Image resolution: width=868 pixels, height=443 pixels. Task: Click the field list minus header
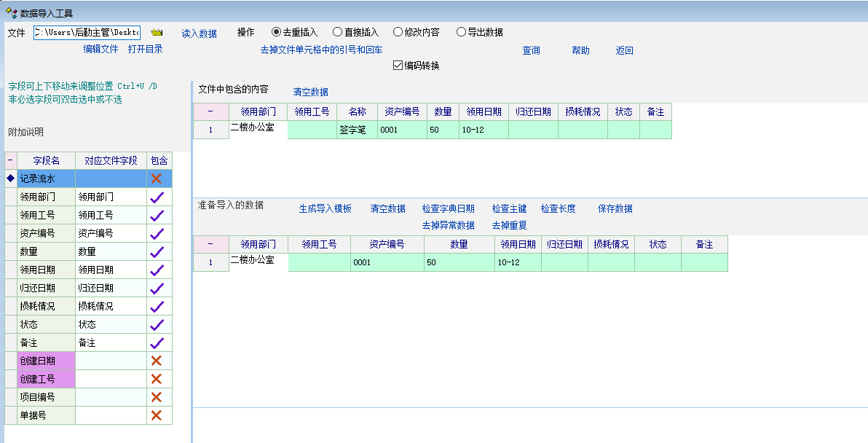[10, 160]
